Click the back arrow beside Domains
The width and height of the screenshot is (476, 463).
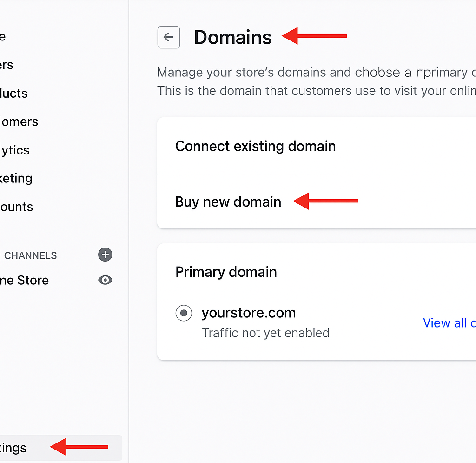(168, 37)
